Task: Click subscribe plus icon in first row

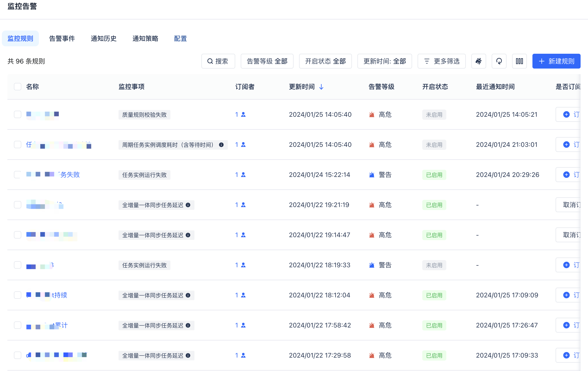Action: point(566,115)
